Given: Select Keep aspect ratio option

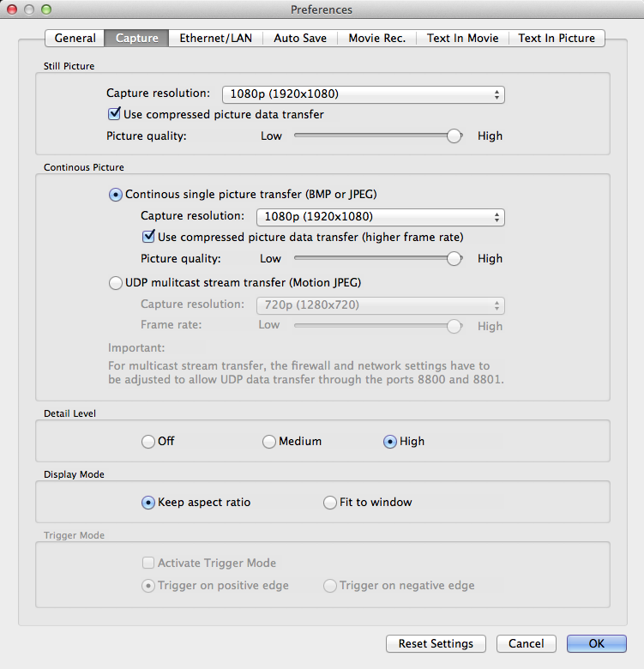Looking at the screenshot, I should [x=148, y=503].
